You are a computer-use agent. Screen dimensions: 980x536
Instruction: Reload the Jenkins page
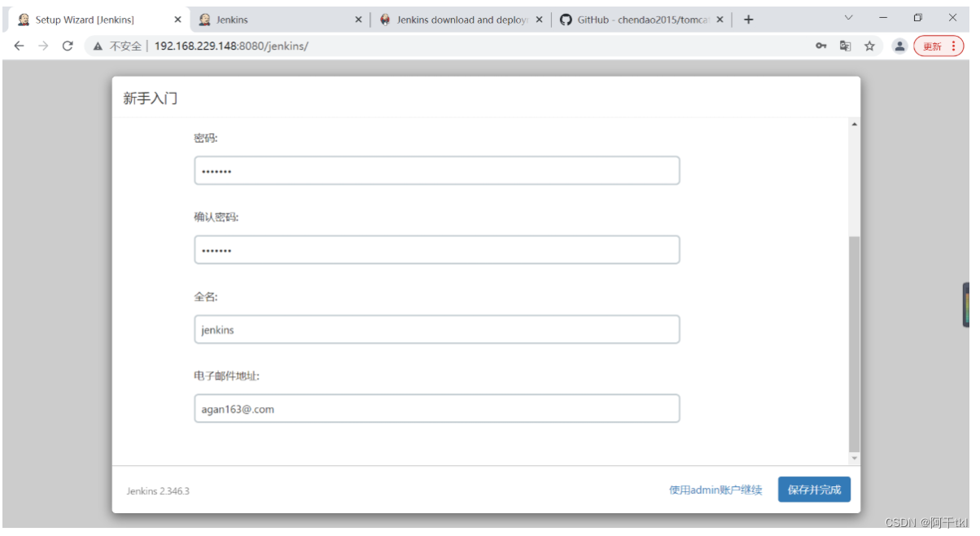tap(68, 46)
